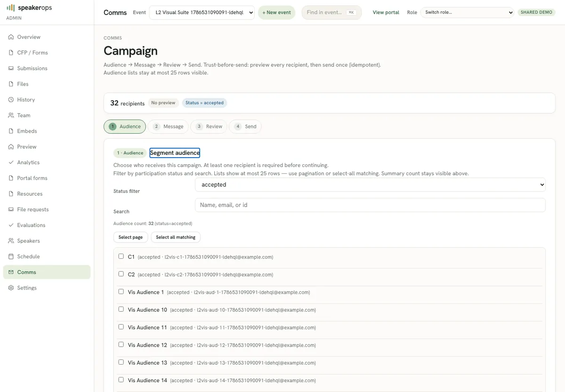Tick the C2 recipient checkbox
Screen dimensions: 565x392
click(x=121, y=274)
